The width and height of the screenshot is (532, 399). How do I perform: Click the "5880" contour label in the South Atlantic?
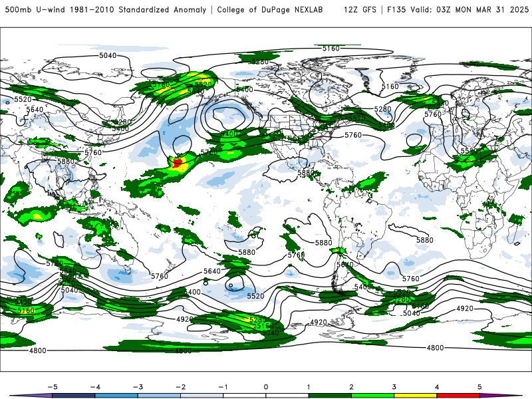[425, 240]
